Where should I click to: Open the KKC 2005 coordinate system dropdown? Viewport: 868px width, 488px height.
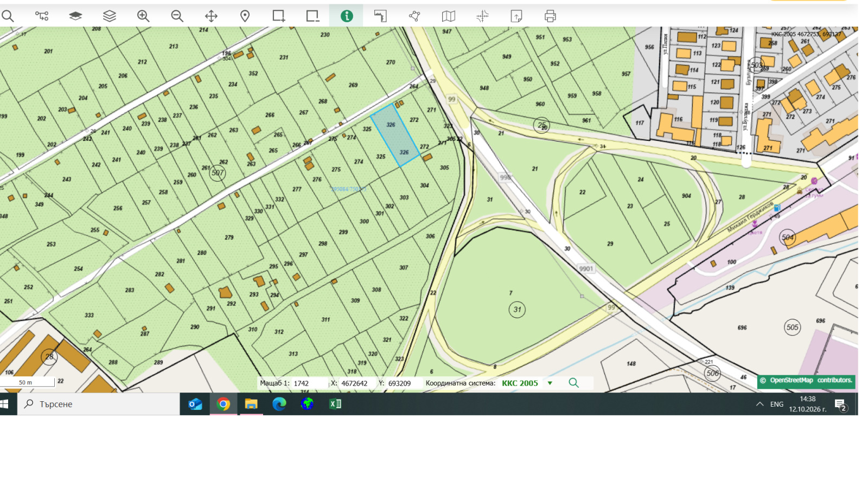click(550, 383)
